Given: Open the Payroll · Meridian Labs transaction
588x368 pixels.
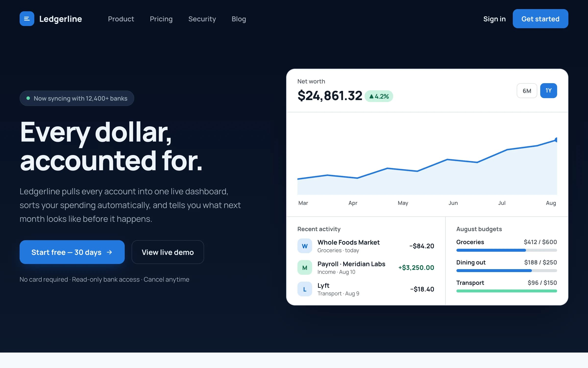Looking at the screenshot, I should coord(366,267).
